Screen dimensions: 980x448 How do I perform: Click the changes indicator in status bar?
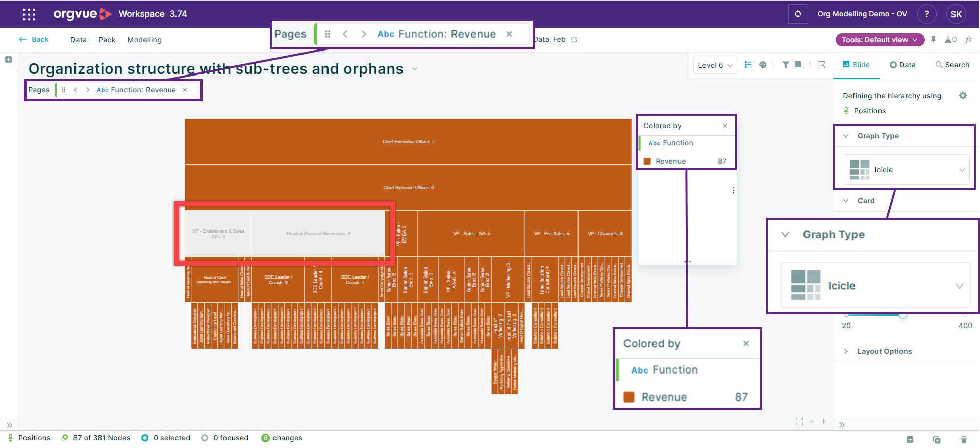click(x=282, y=438)
